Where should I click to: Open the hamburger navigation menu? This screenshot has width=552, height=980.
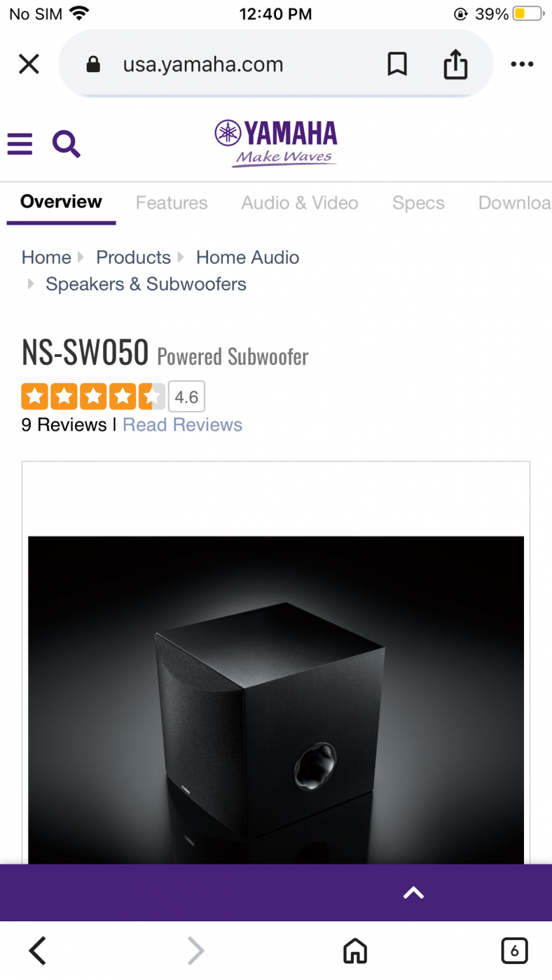(x=20, y=143)
